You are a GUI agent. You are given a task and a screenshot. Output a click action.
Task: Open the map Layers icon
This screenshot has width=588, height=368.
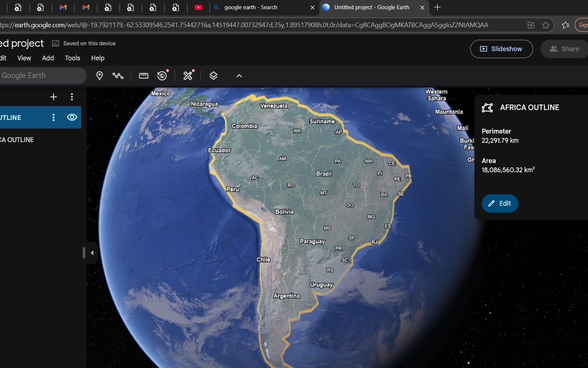tap(214, 76)
